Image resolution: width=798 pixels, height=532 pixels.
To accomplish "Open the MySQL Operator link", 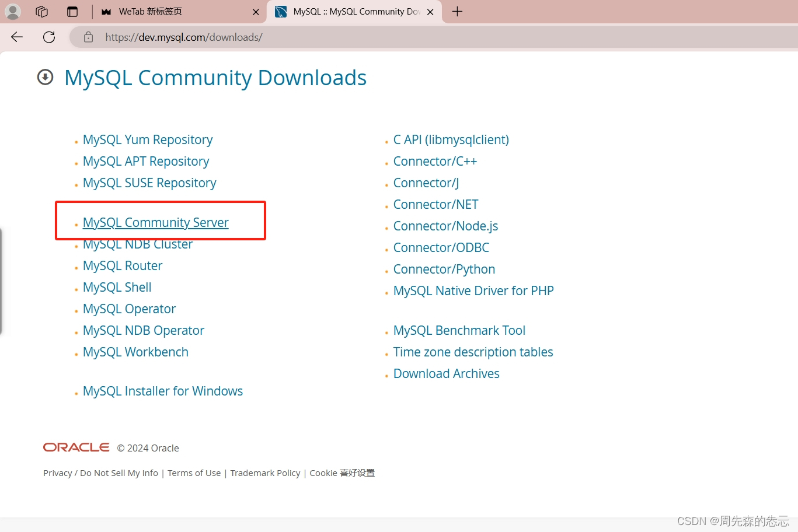I will 129,309.
